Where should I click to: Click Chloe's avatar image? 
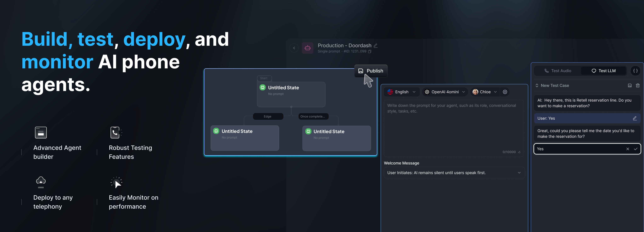pos(475,92)
